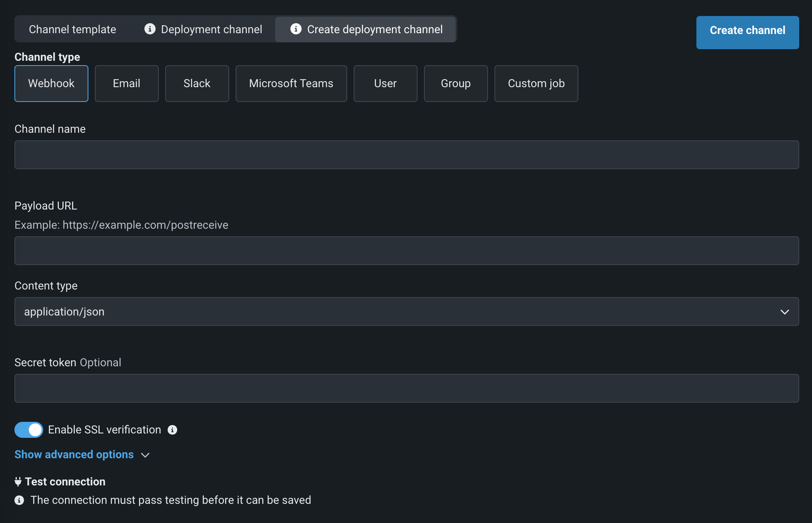Choose Slack as channel type
Viewport: 812px width, 523px height.
tap(197, 84)
